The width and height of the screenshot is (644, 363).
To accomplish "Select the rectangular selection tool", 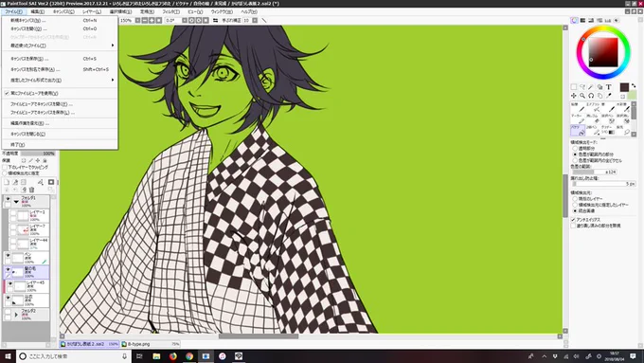I will pyautogui.click(x=574, y=87).
